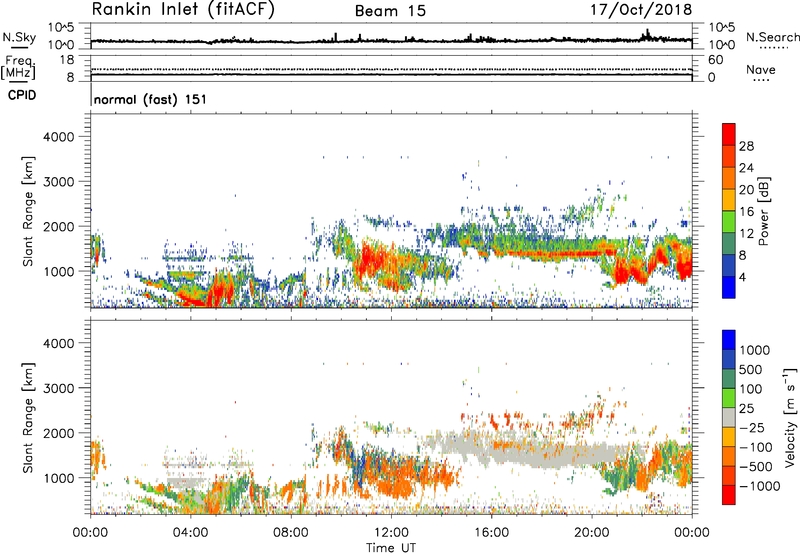Click the 'Nave' legend label
The width and height of the screenshot is (800, 554).
(761, 69)
